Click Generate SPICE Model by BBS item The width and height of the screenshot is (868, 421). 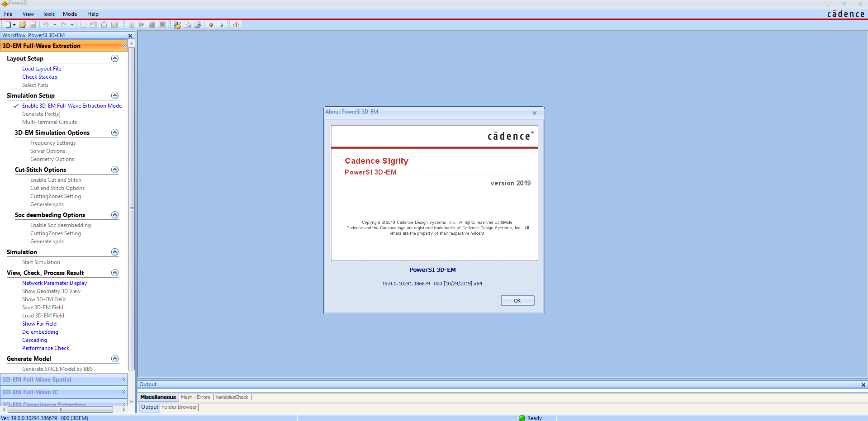tap(57, 369)
